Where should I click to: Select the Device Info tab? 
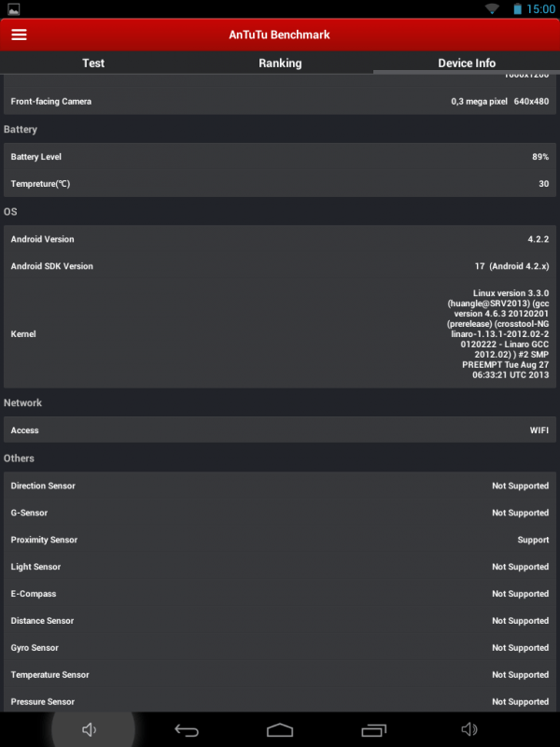(x=467, y=63)
